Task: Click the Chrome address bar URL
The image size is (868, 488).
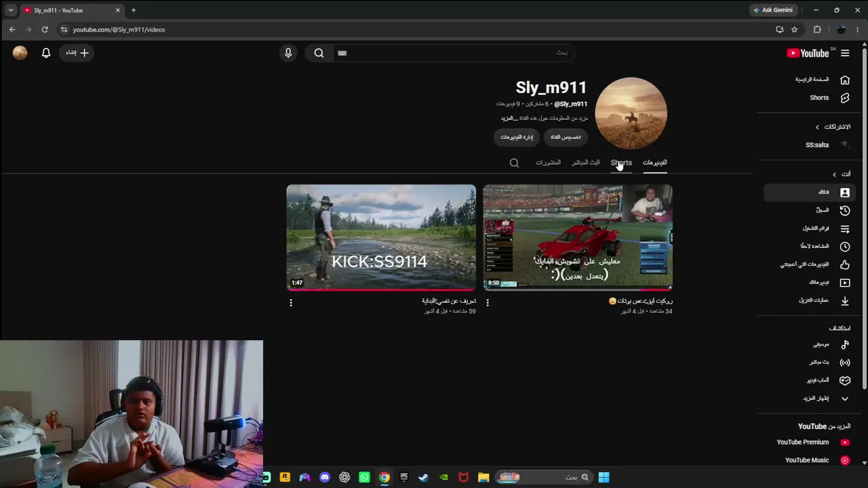Action: pos(119,30)
